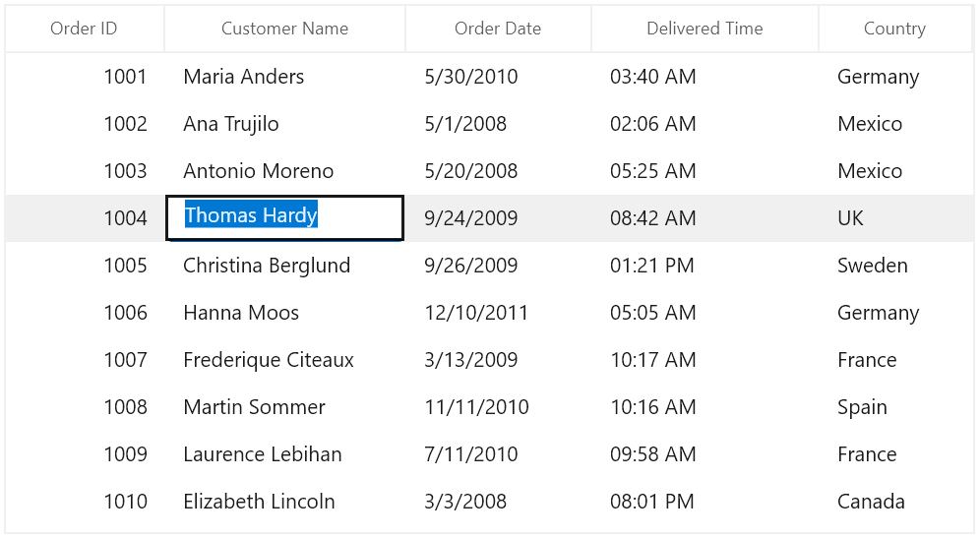Sort by the Order ID column header
Viewport: 980px width, 538px height.
(85, 29)
